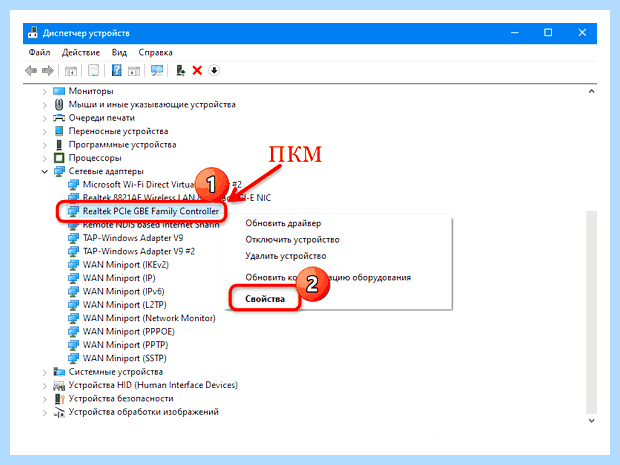Viewport: 620px width, 465px height.
Task: Expand the Устройства безопасности node
Action: (x=44, y=399)
